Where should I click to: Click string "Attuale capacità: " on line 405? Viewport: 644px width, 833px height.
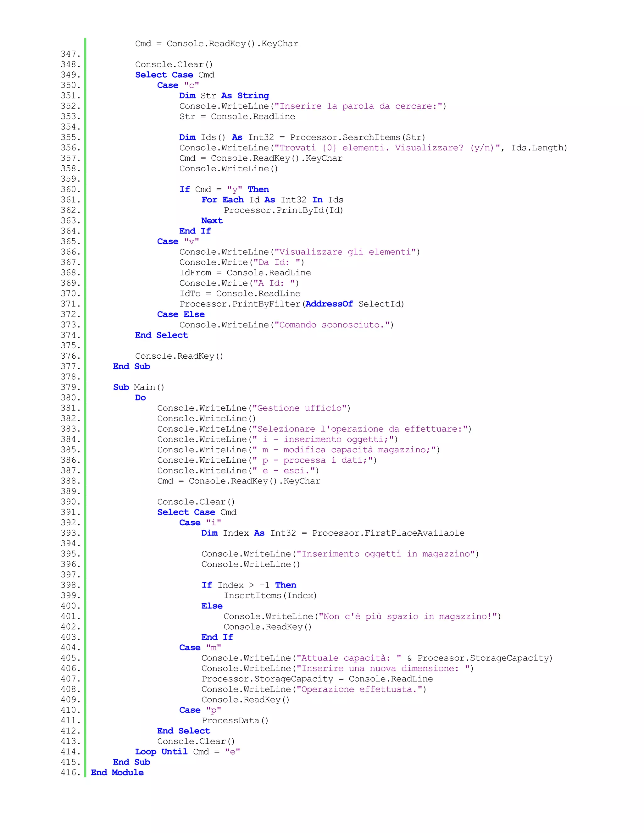point(349,658)
